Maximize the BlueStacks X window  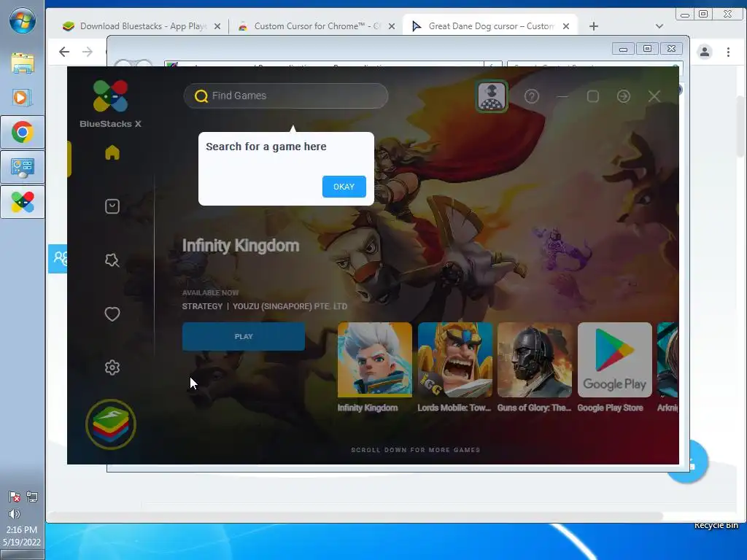pos(593,97)
